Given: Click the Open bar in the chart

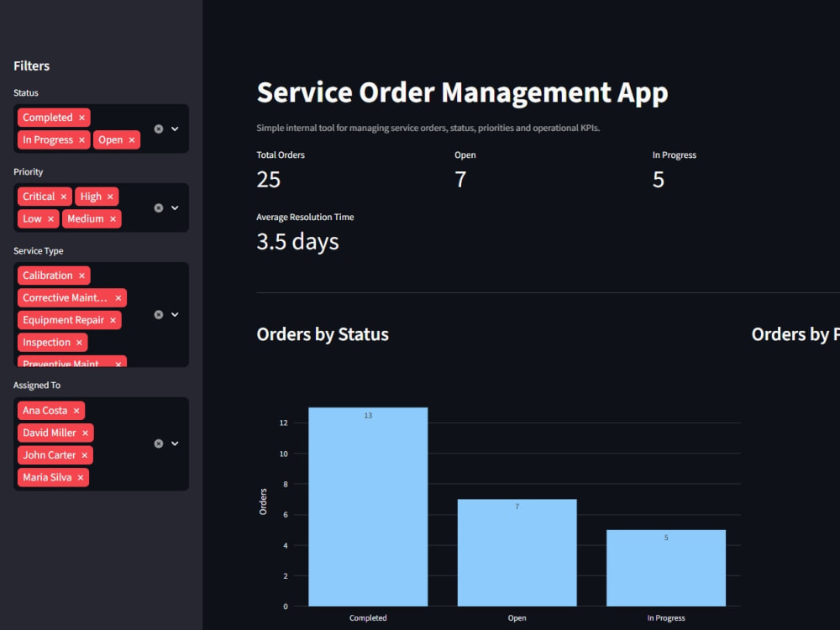Looking at the screenshot, I should tap(517, 553).
